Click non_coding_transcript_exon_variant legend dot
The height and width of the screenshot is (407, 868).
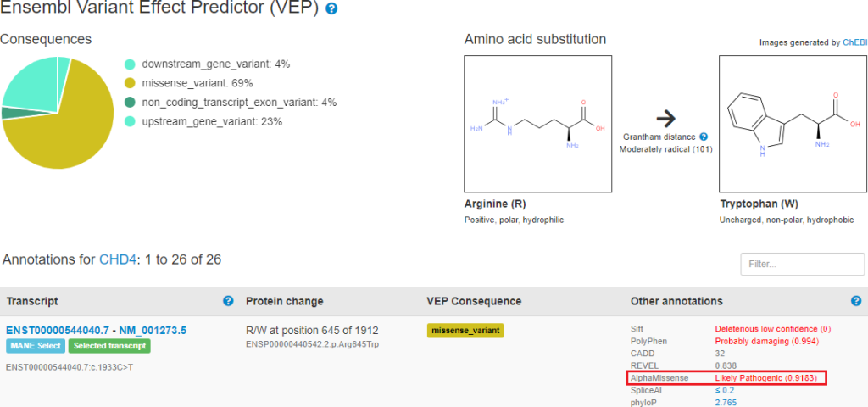(x=130, y=103)
